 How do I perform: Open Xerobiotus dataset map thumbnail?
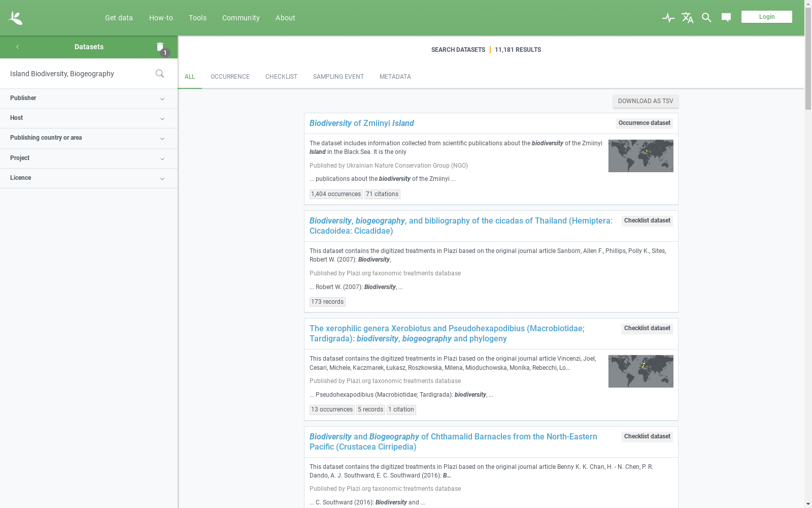click(x=641, y=371)
